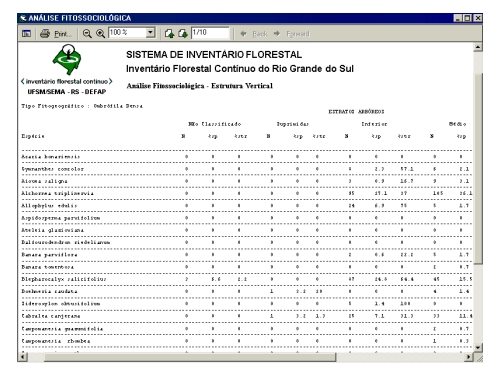Click the 'Boehmeria caudata' row name

[49, 291]
